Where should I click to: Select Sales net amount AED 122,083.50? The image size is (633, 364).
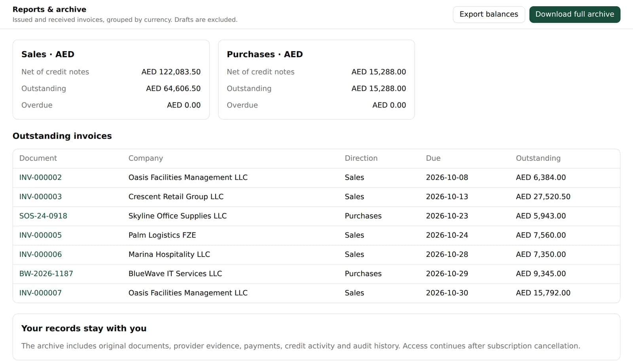pos(171,72)
